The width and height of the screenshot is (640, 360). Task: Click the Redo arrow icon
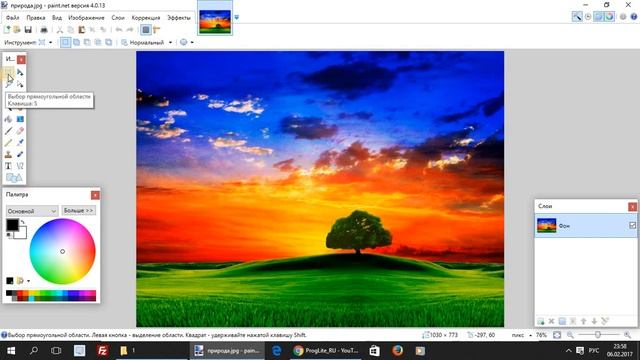coord(130,29)
